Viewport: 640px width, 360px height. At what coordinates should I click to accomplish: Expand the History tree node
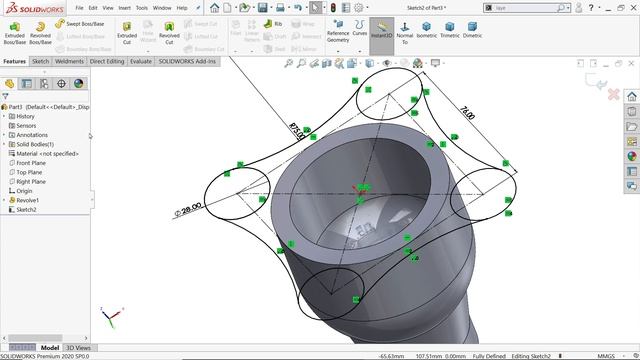pos(4,116)
